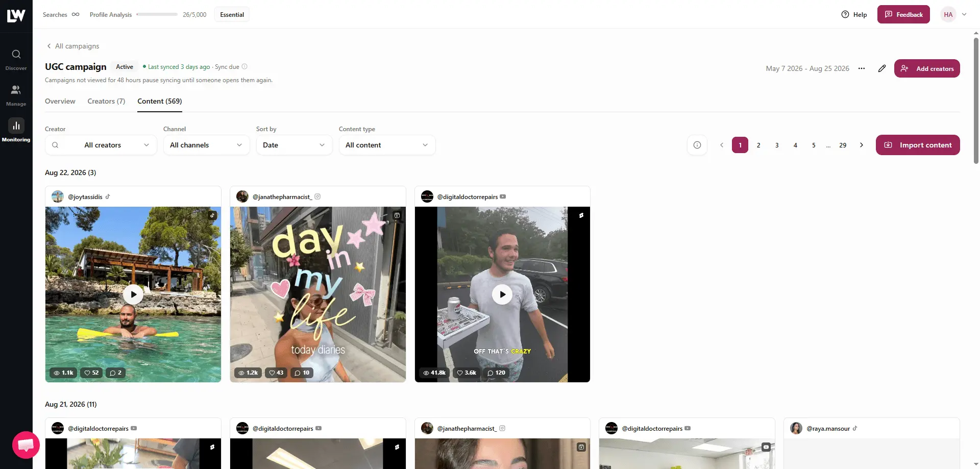
Task: Go back to All campaigns
Action: 72,46
